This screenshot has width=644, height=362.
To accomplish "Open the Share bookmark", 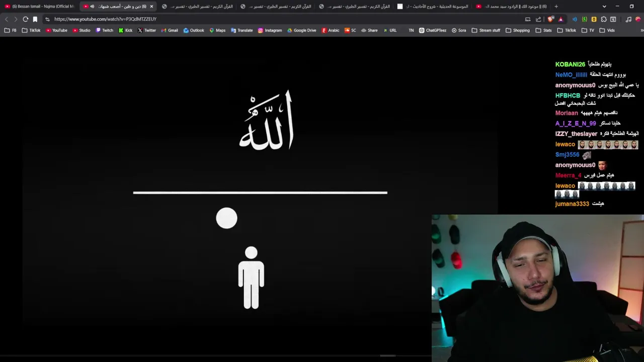I will pyautogui.click(x=369, y=30).
